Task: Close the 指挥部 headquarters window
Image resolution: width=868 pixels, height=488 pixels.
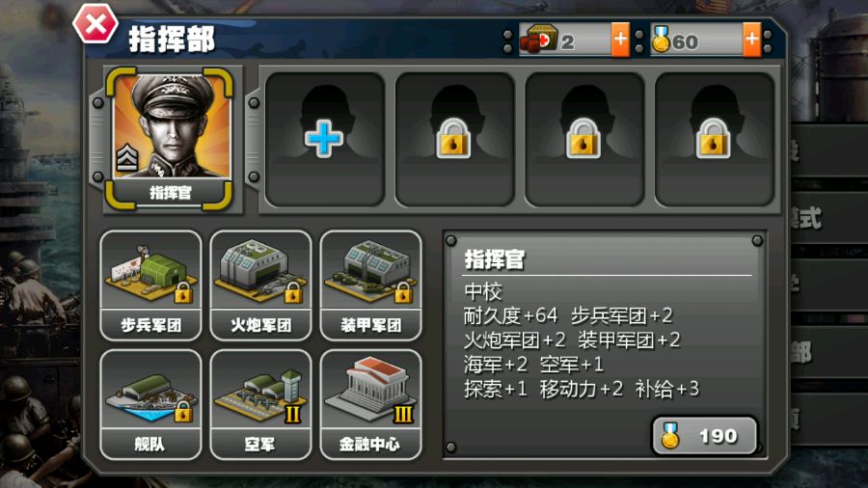Action: coord(95,23)
